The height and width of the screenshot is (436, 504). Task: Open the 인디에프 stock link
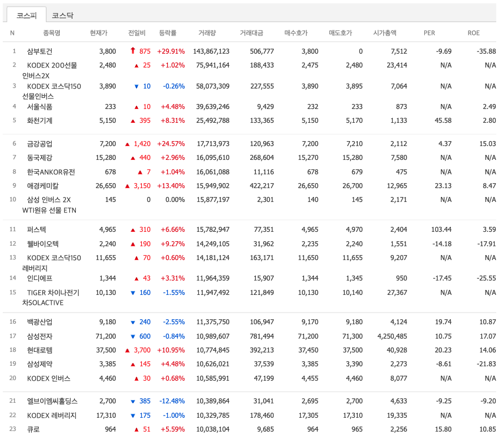coord(39,278)
